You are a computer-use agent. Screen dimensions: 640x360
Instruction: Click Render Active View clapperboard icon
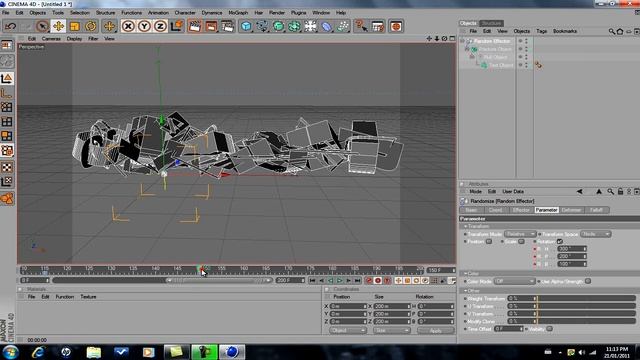coord(195,27)
